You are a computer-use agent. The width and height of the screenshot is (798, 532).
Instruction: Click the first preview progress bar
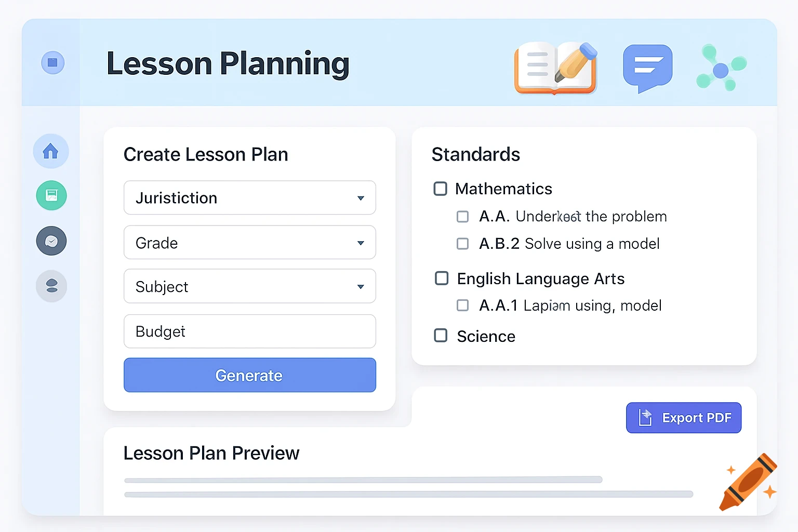pos(363,480)
